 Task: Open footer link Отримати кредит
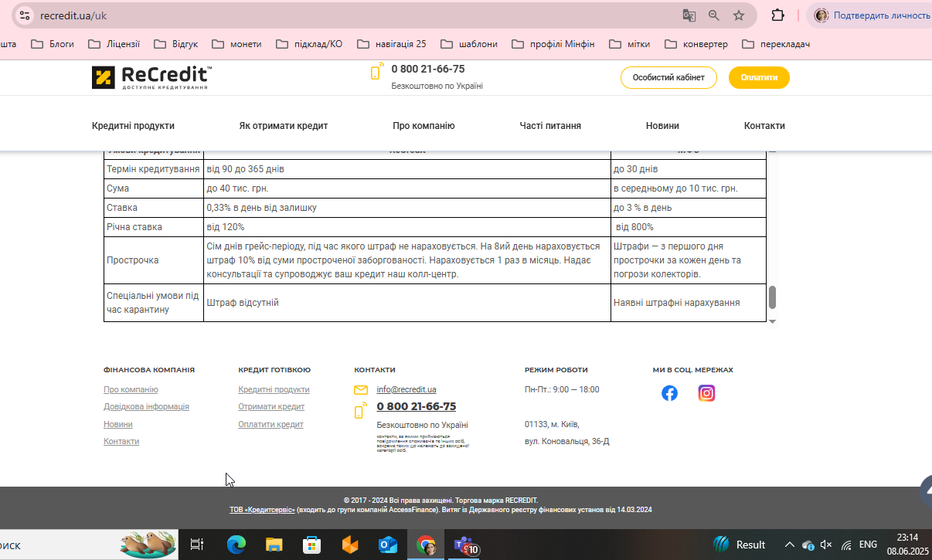tap(271, 407)
